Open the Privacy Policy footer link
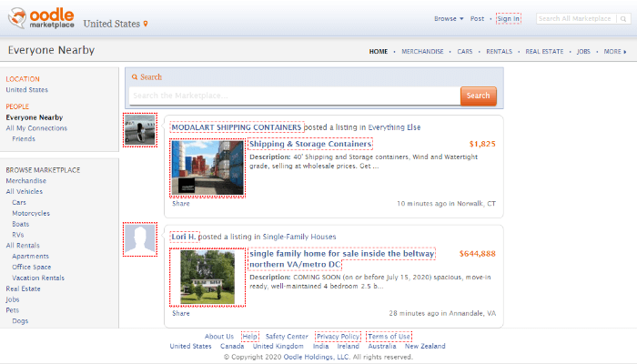Screen dimensions: 637x364 [x=337, y=337]
